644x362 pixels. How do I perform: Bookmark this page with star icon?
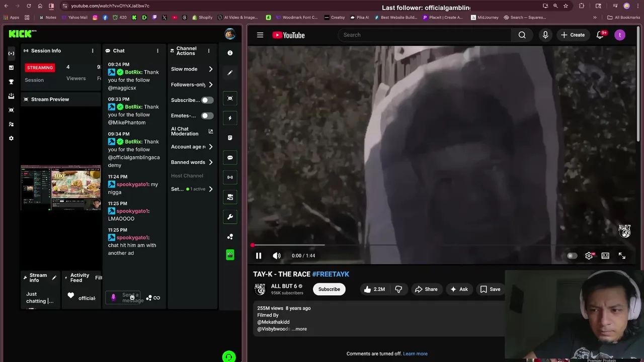tap(566, 6)
